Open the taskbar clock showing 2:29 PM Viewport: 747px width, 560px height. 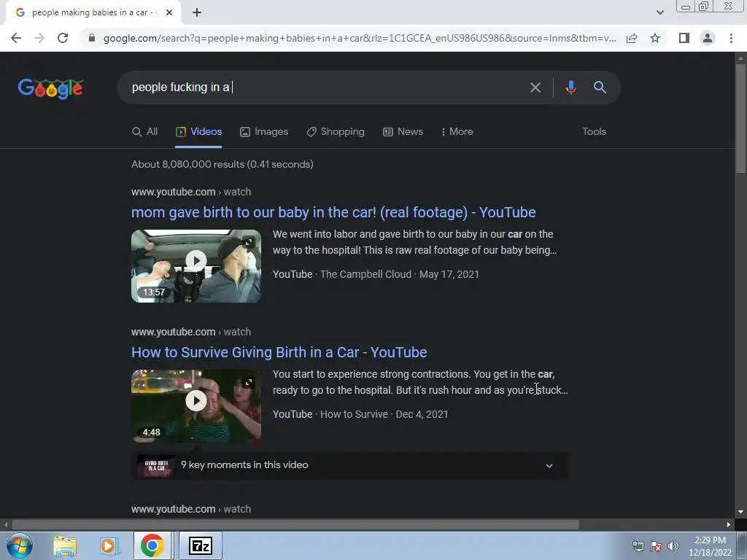[x=710, y=546]
